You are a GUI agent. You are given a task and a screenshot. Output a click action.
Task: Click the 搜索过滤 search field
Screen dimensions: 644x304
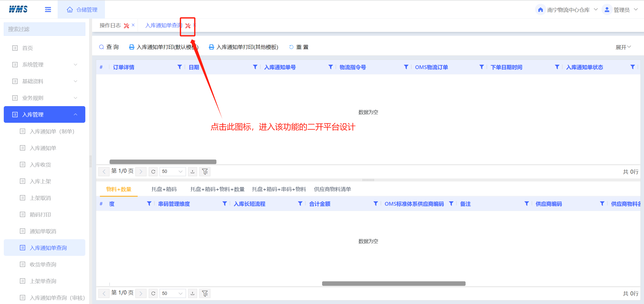tap(45, 29)
